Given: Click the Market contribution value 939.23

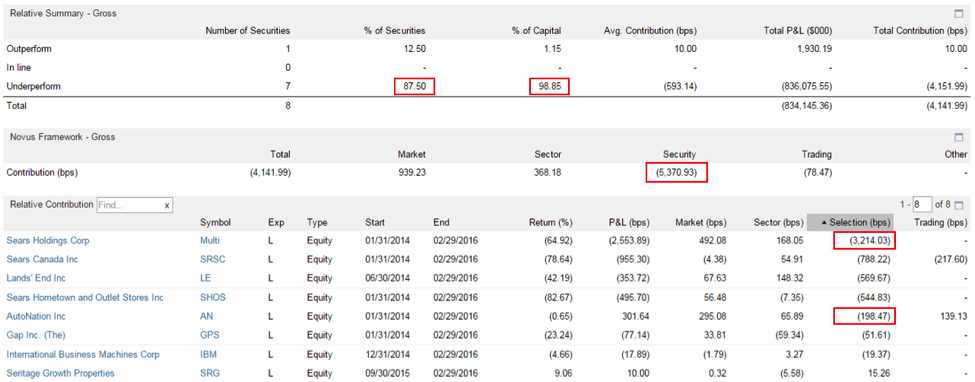Looking at the screenshot, I should coord(412,172).
